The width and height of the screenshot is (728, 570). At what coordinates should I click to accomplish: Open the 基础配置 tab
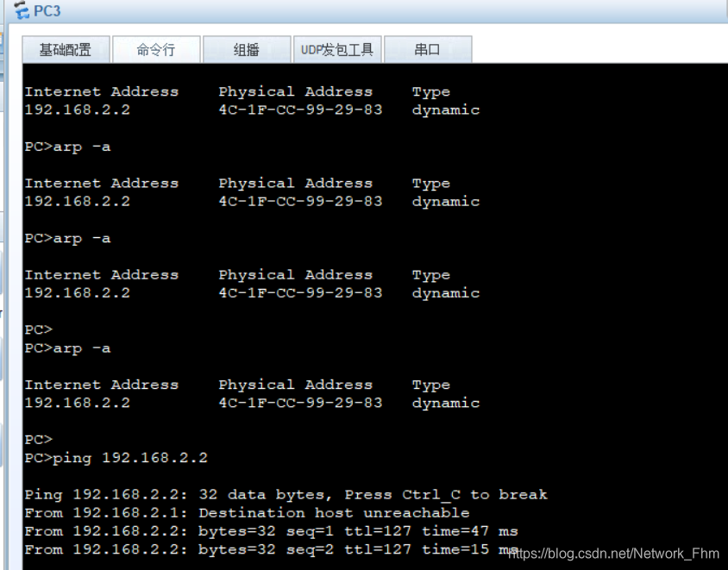point(66,49)
